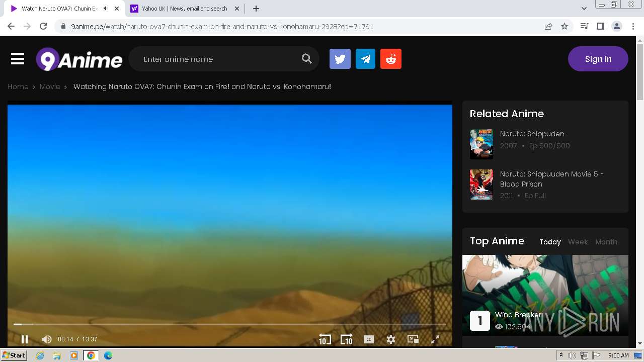View site information lock icon
644x362 pixels.
tap(63, 27)
